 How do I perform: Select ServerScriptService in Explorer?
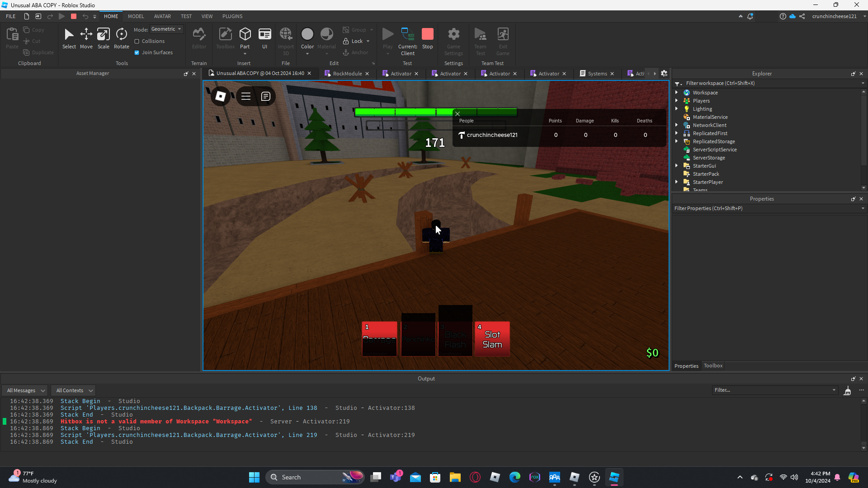coord(714,150)
